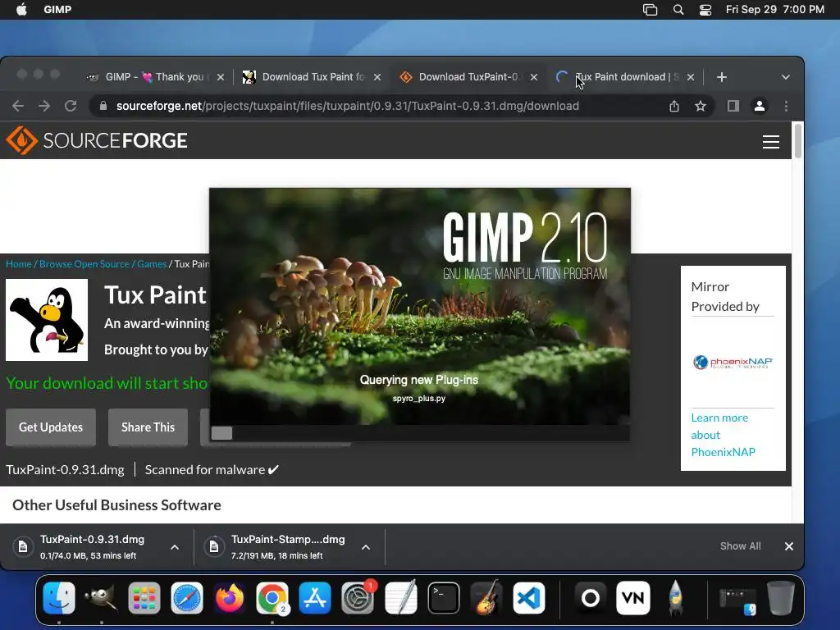Open Finder from the dock
Screen dimensions: 840x630
coord(58,598)
